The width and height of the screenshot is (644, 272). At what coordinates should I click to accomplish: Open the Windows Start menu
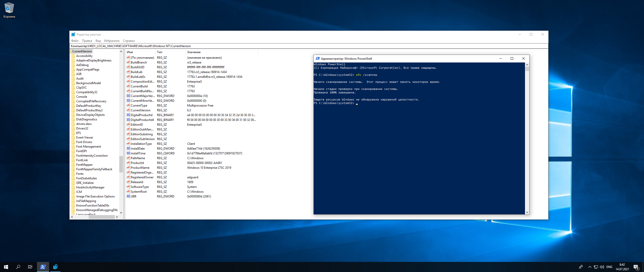(x=6, y=267)
